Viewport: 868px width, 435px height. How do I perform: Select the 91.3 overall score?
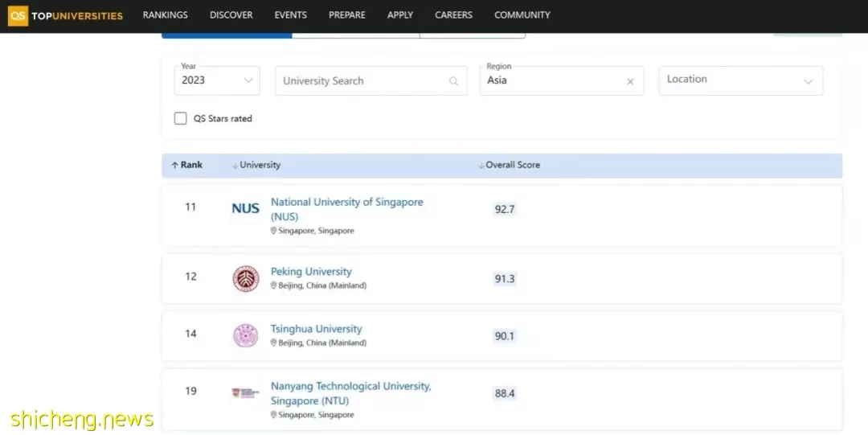coord(504,279)
